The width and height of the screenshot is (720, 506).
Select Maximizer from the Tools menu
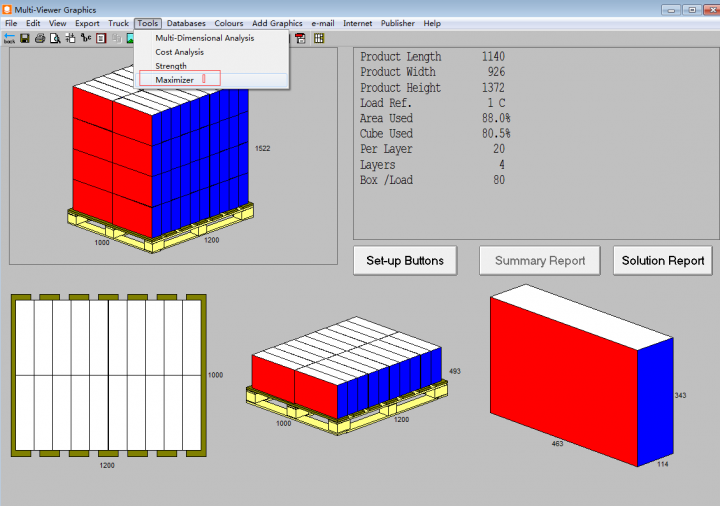tap(175, 80)
